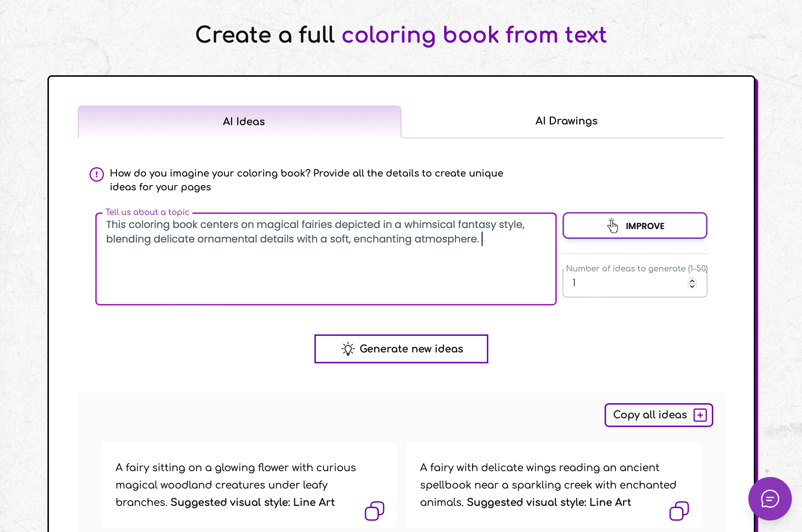Click the purple exclamation info icon
The height and width of the screenshot is (532, 802).
click(x=96, y=174)
